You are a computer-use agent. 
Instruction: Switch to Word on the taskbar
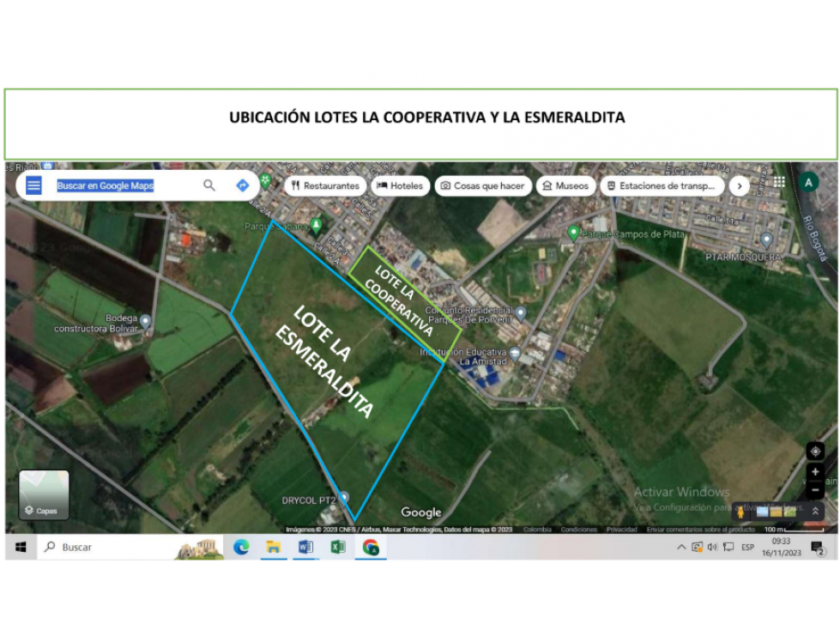[x=306, y=547]
